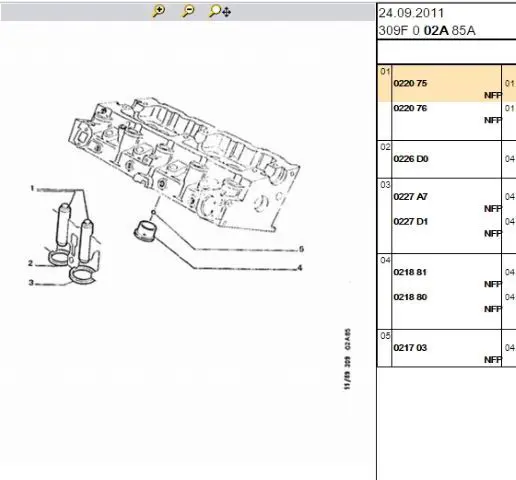The image size is (516, 480).
Task: Click vertical drawing reference 02 A 85
Action: coord(347,339)
